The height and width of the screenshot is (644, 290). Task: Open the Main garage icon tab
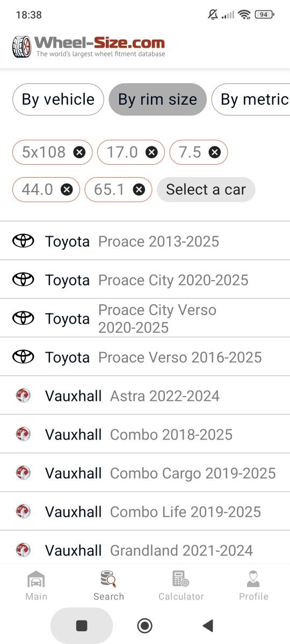tap(36, 580)
